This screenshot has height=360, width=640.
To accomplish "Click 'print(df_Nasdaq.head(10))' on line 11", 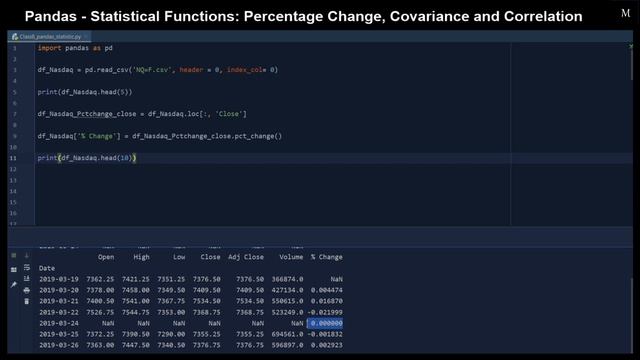I will pyautogui.click(x=87, y=158).
